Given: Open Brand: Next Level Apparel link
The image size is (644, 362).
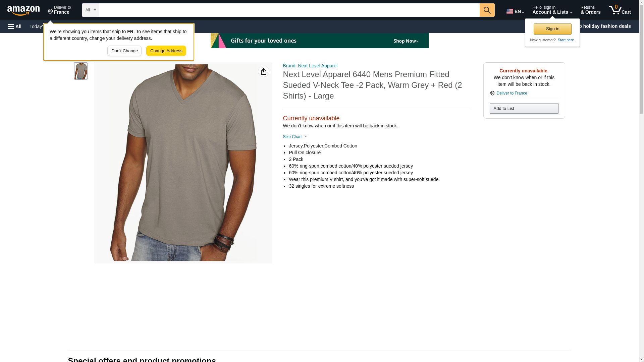Looking at the screenshot, I should (310, 66).
